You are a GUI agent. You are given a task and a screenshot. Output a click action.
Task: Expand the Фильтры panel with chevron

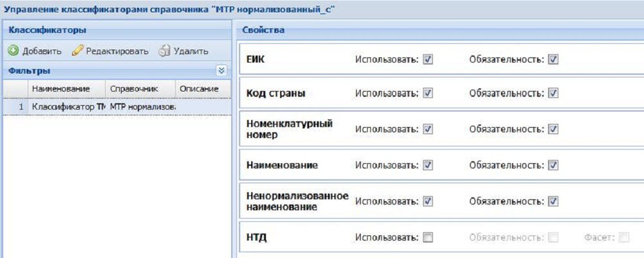[x=222, y=70]
